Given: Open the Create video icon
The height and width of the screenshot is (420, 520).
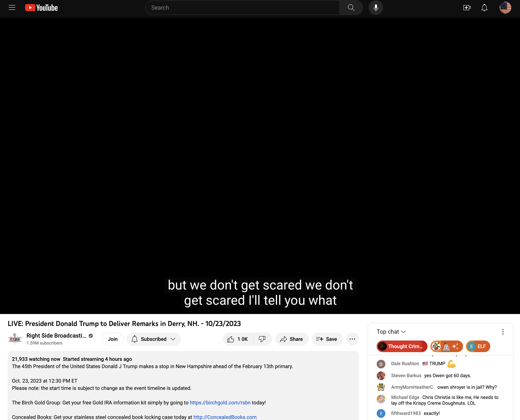Looking at the screenshot, I should 466,8.
